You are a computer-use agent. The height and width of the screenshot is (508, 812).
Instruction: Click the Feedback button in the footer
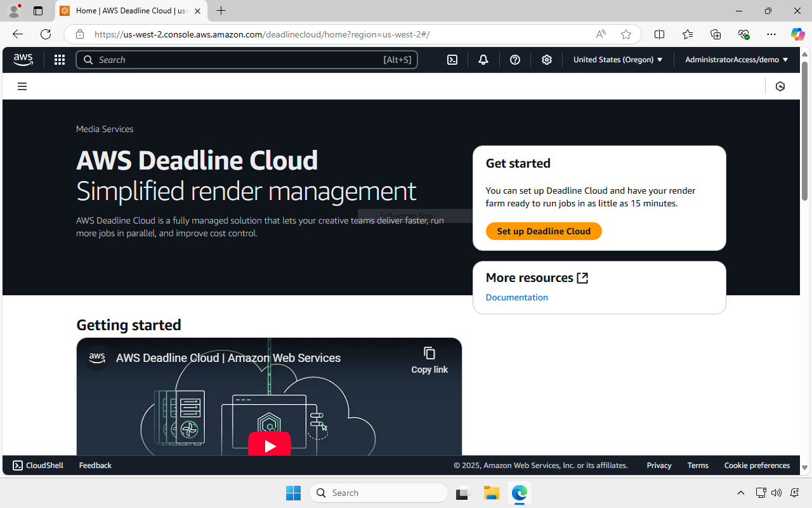coord(95,465)
